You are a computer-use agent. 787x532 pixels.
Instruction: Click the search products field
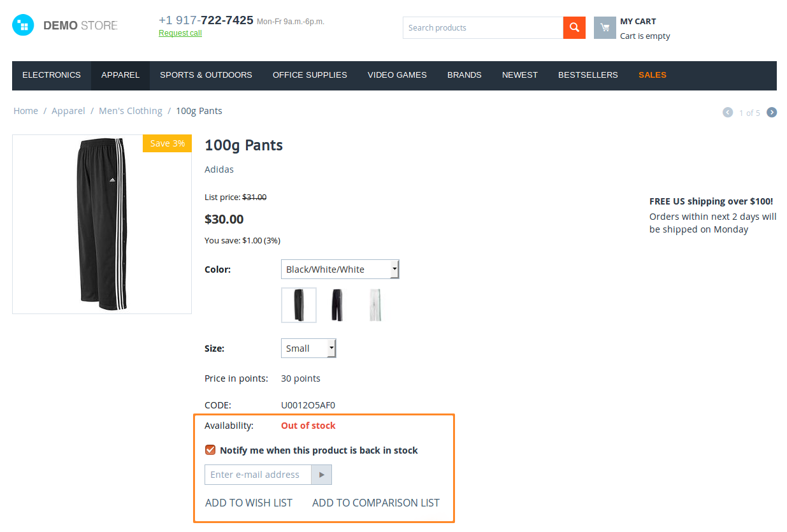483,27
